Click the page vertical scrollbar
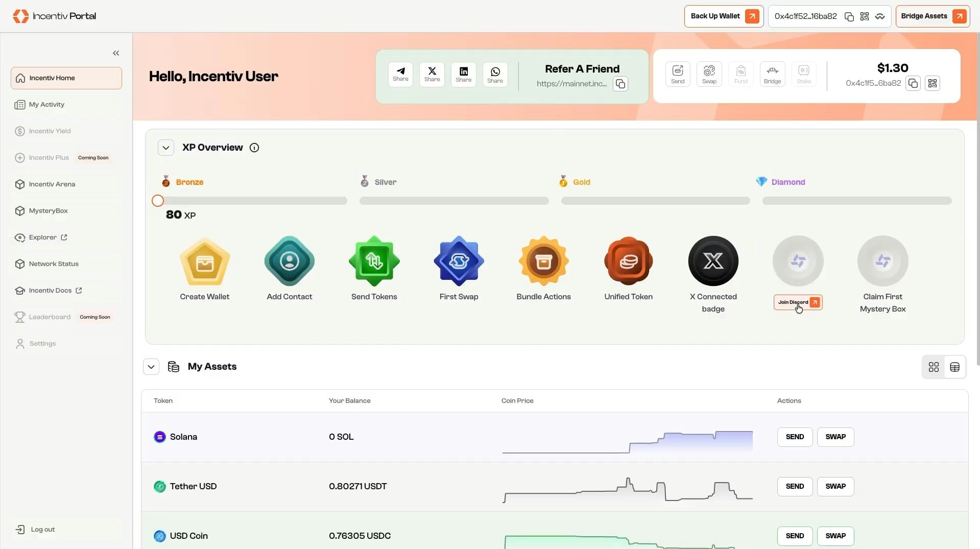 tap(977, 199)
